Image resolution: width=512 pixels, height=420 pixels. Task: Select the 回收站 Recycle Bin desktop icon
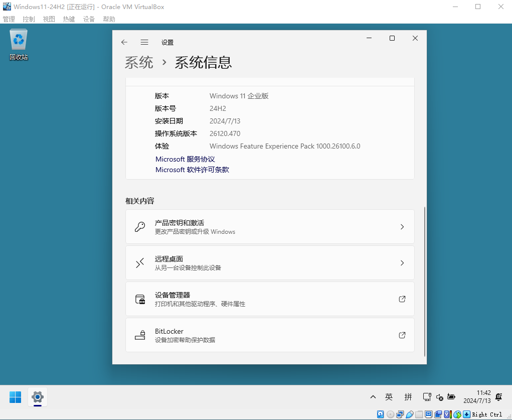19,45
